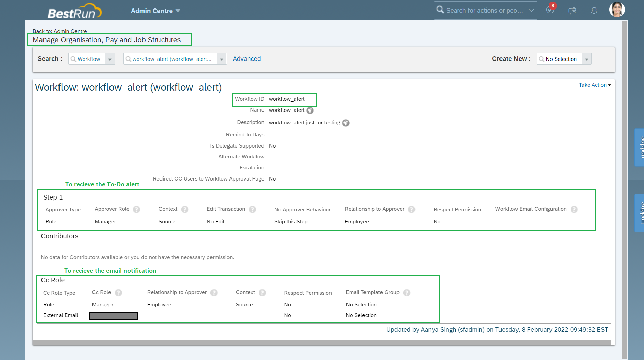Open the Take Action menu
This screenshot has width=644, height=360.
pyautogui.click(x=595, y=85)
